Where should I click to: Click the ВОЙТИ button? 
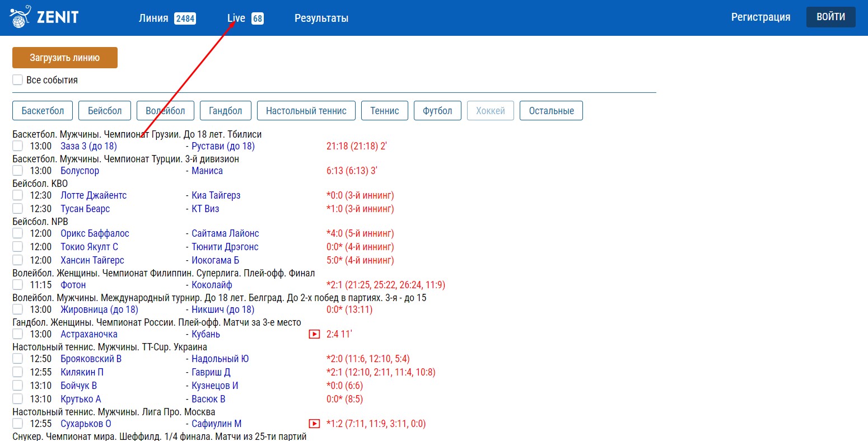click(831, 17)
